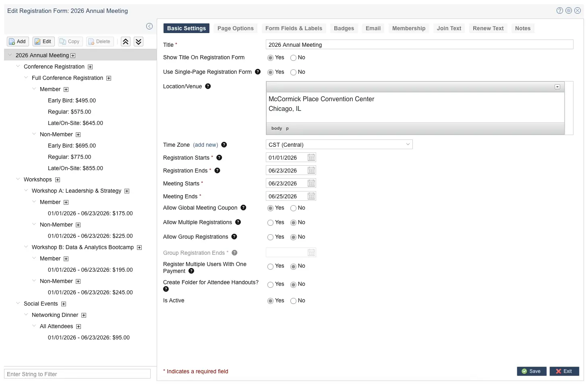Select No for Is Active
The height and width of the screenshot is (385, 588).
(x=293, y=301)
